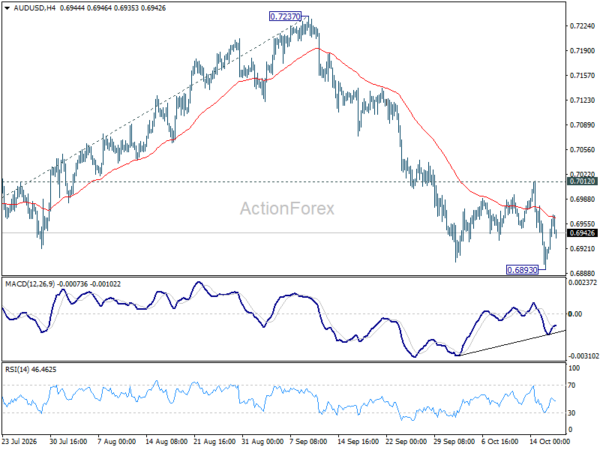Click the MACD scale value -0.003102

[x=584, y=356]
